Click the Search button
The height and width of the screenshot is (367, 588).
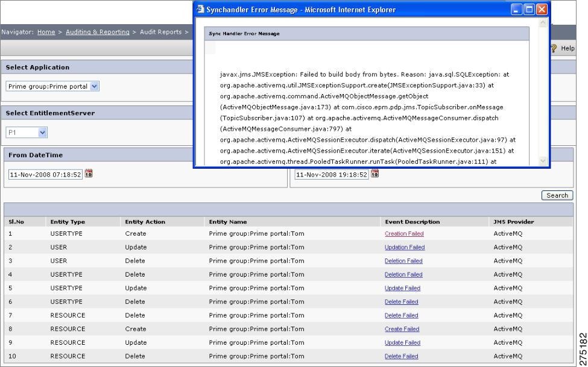tap(557, 195)
